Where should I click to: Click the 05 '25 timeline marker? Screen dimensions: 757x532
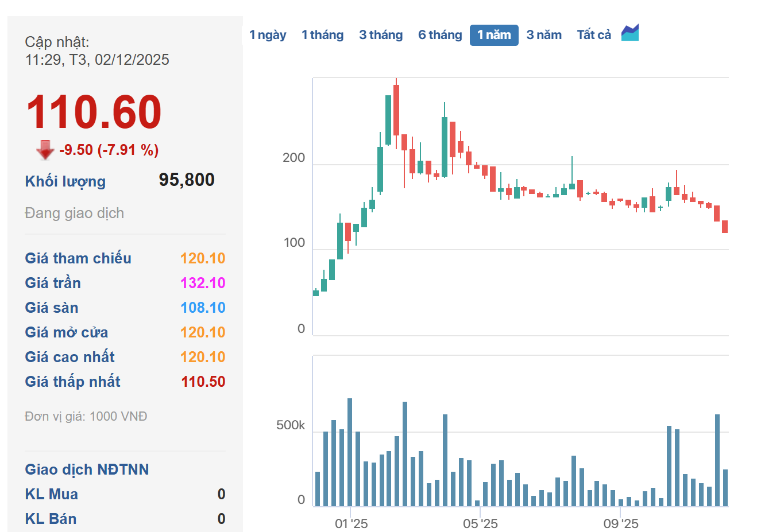(480, 523)
